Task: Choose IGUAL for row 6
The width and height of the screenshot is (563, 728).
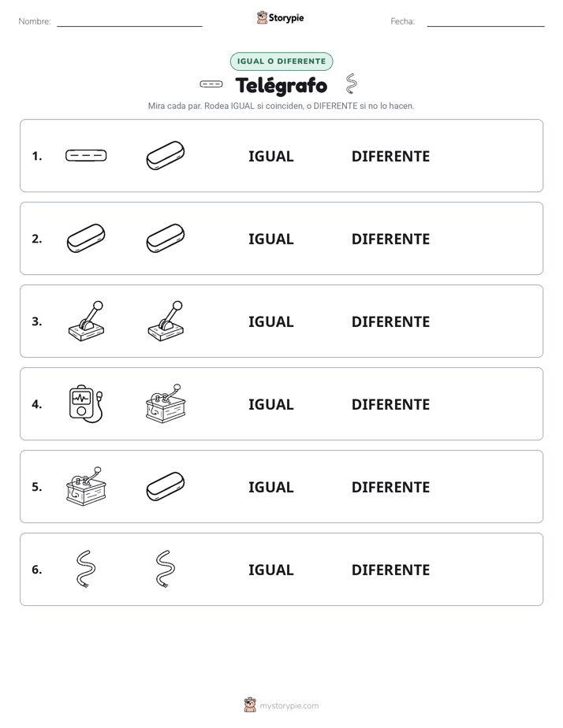Action: click(270, 570)
